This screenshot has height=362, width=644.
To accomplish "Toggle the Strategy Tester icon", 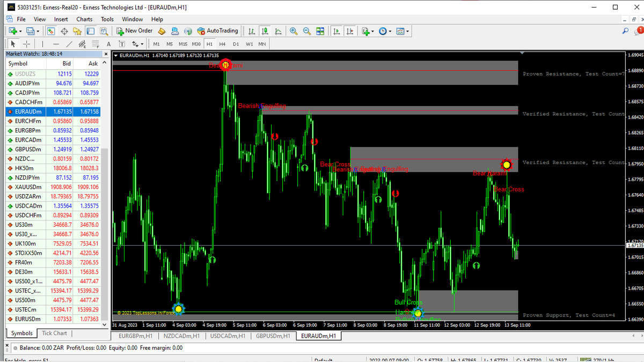I will pyautogui.click(x=103, y=31).
